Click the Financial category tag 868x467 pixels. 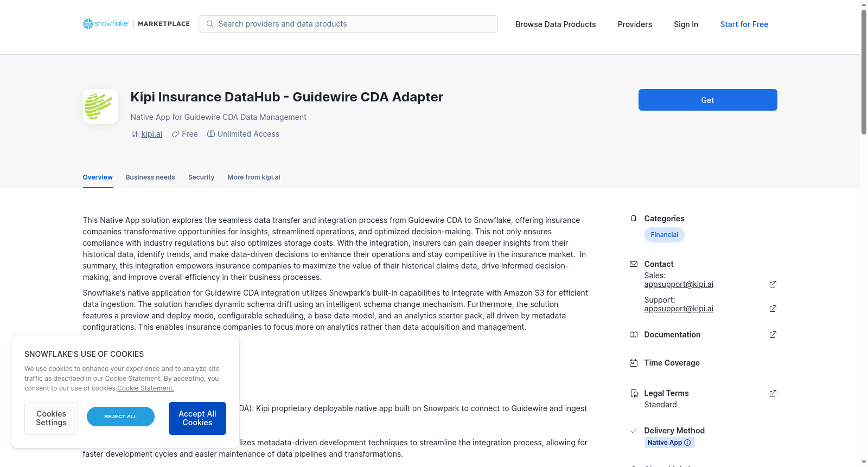pos(664,235)
